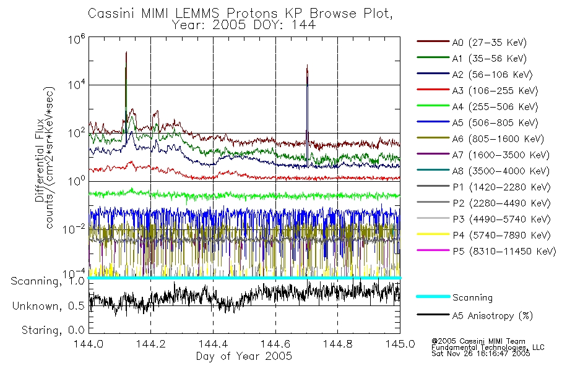This screenshot has height=371, width=588.
Task: Click the A0 (27-35 KeV) legend label
Action: click(489, 42)
